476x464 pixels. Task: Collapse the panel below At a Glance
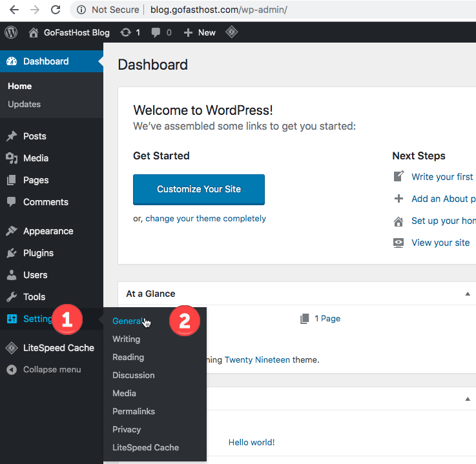pos(468,399)
